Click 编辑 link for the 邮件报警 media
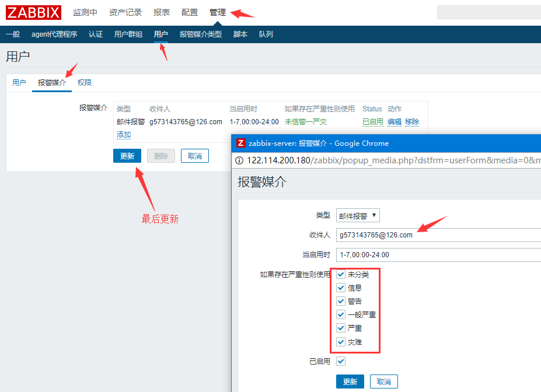 pyautogui.click(x=395, y=122)
